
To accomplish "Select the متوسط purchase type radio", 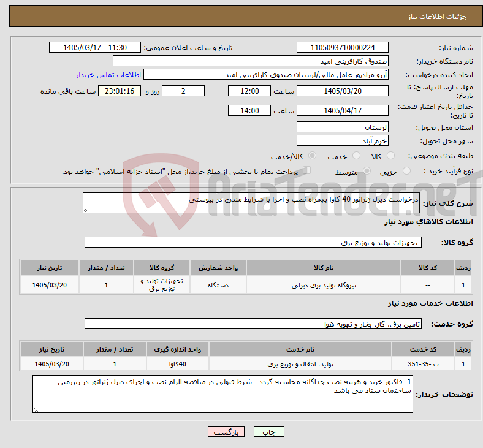I will pos(367,170).
